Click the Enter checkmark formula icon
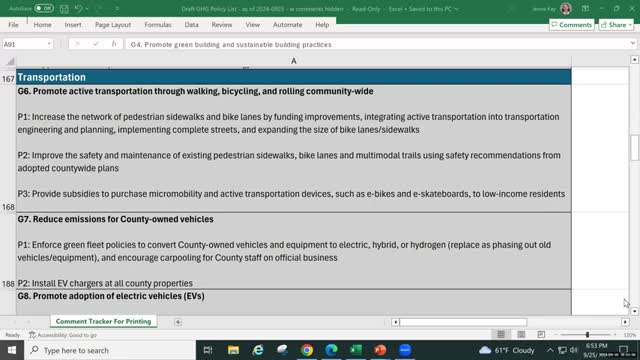 pos(96,44)
